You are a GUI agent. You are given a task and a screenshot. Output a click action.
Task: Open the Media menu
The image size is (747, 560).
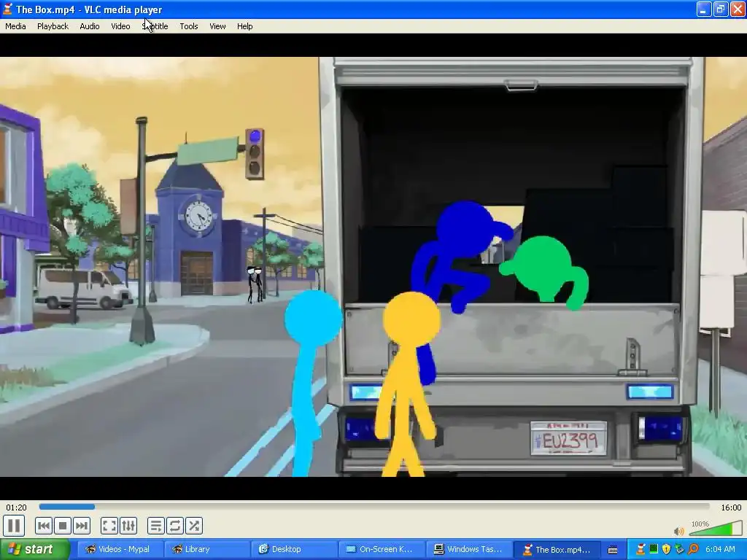(x=15, y=26)
